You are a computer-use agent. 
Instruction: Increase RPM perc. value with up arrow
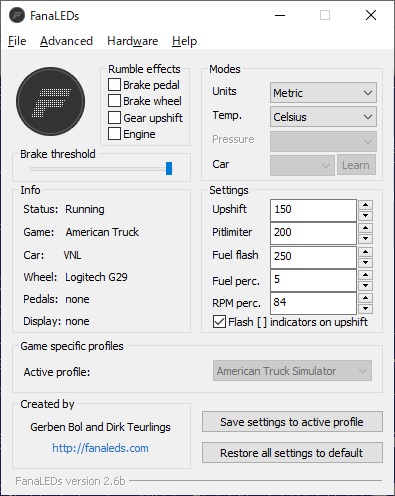click(366, 298)
